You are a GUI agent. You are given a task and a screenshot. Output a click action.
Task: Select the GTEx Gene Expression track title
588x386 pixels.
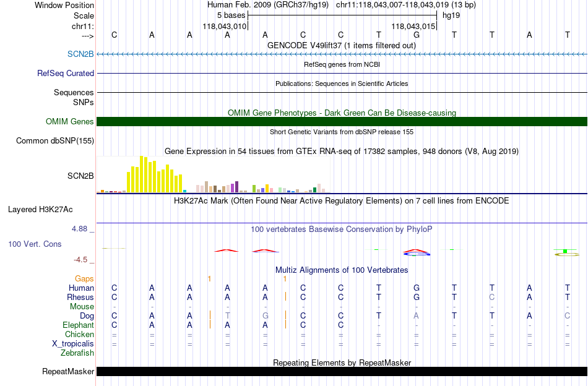342,152
